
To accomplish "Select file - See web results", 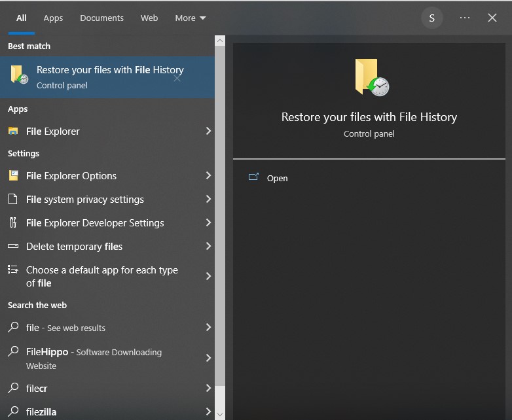I will [x=107, y=327].
